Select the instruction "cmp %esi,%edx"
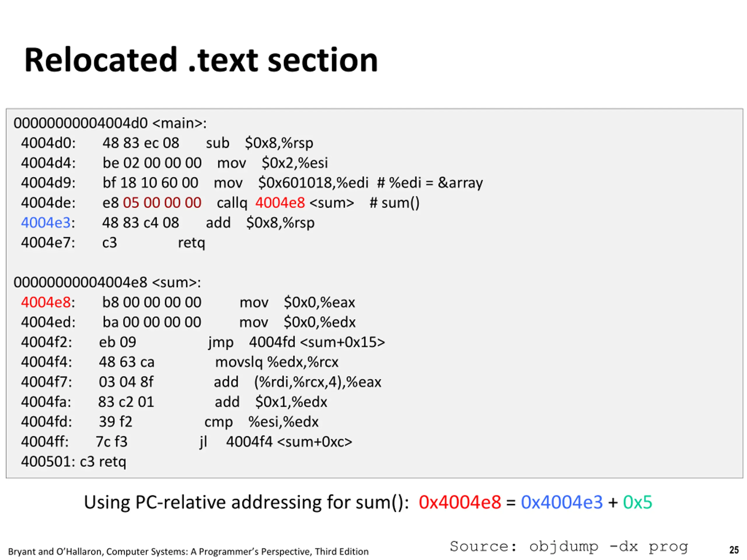Image resolution: width=747 pixels, height=560 pixels. 261,422
